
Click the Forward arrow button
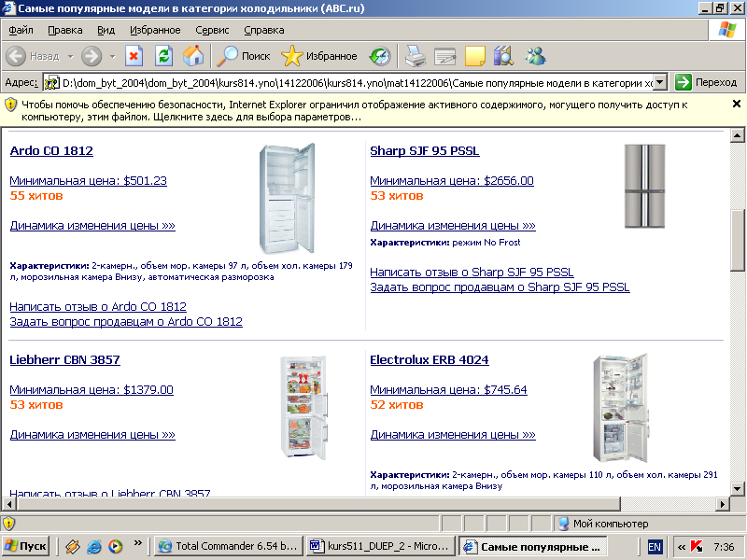click(91, 56)
